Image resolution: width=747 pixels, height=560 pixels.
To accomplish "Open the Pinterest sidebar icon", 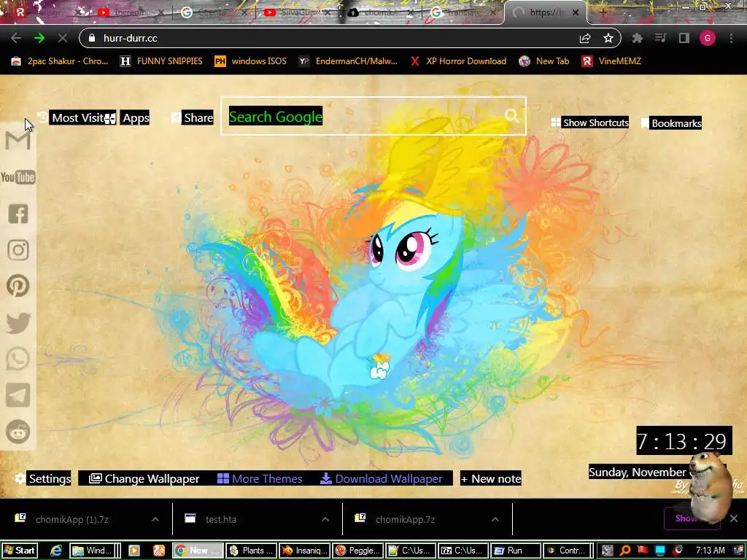I will pyautogui.click(x=18, y=286).
